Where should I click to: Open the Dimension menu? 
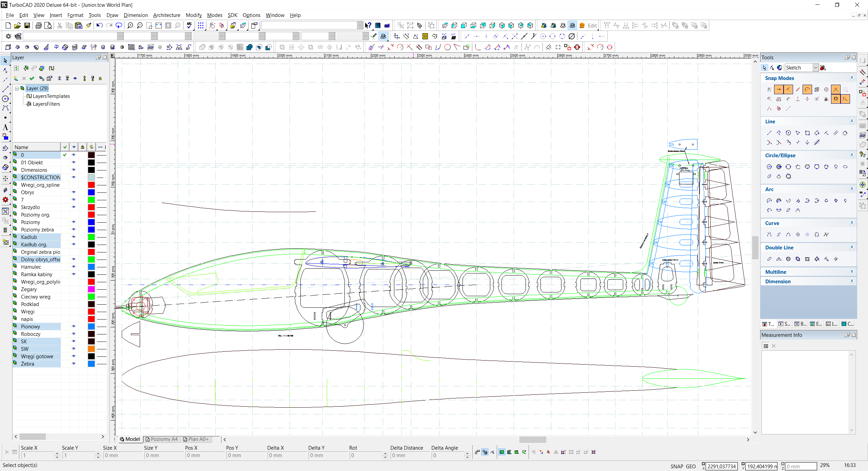pyautogui.click(x=135, y=15)
